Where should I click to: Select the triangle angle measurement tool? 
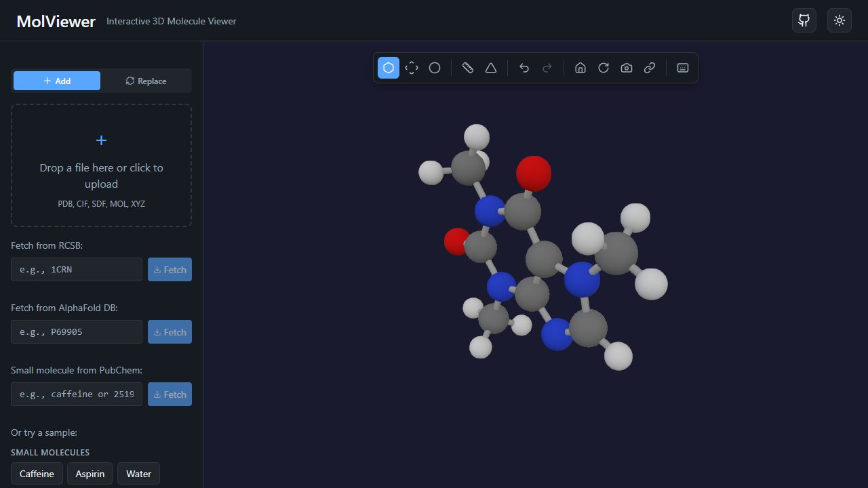[x=491, y=68]
